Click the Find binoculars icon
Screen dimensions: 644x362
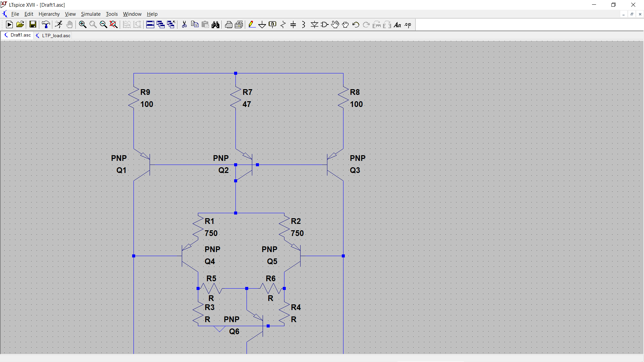(215, 24)
